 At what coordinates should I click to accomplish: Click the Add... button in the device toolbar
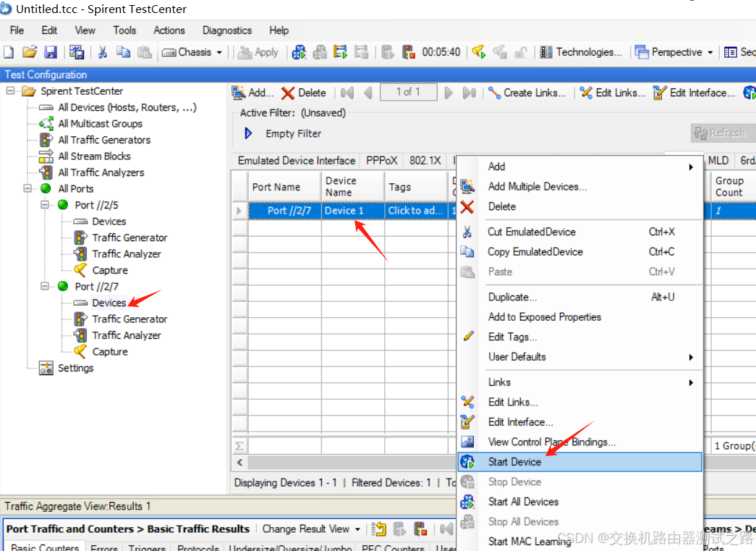tap(253, 93)
